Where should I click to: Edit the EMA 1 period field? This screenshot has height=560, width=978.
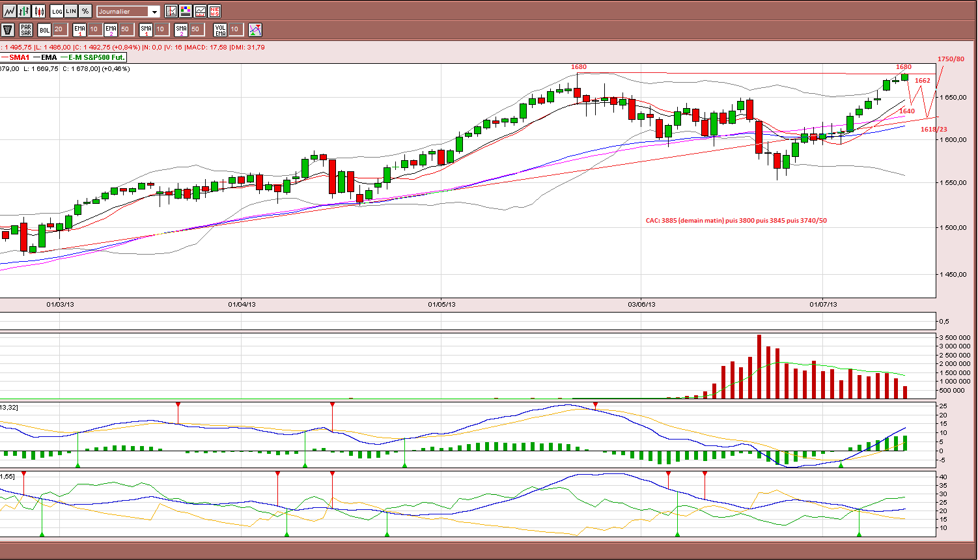pyautogui.click(x=94, y=29)
